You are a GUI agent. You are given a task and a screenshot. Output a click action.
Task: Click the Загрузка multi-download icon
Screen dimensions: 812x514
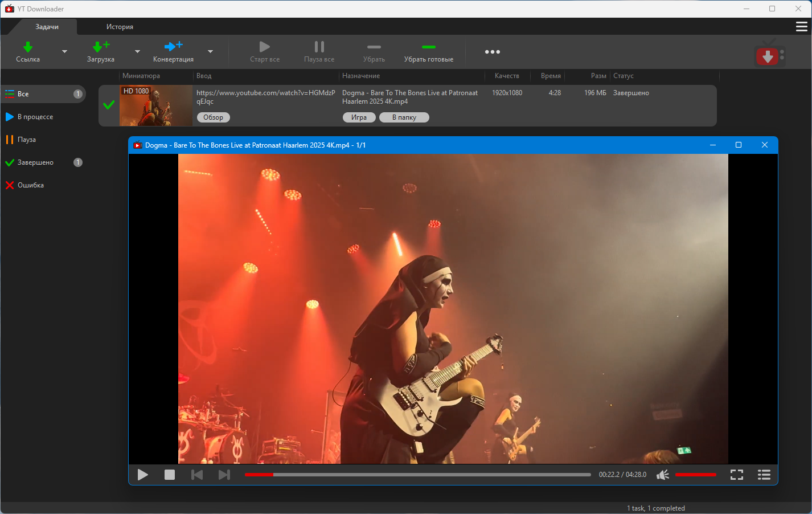click(x=101, y=47)
